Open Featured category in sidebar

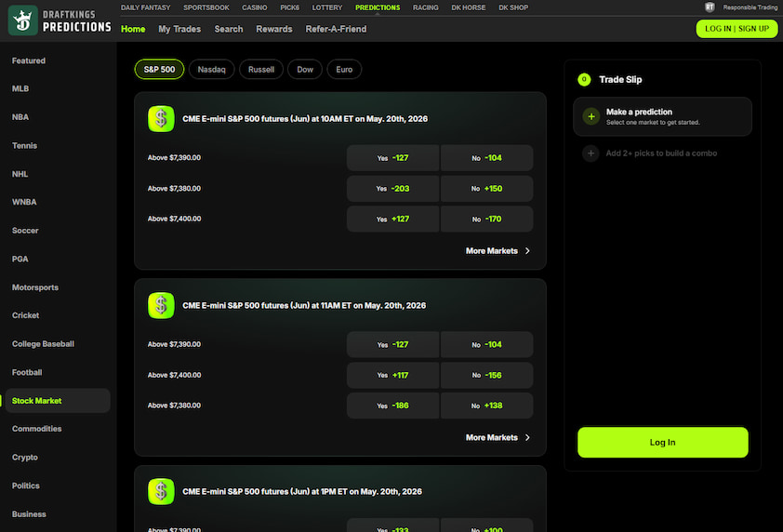pos(29,60)
